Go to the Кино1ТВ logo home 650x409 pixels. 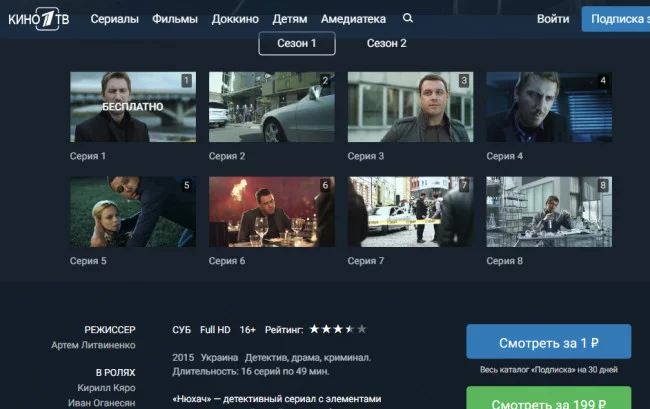pos(39,19)
